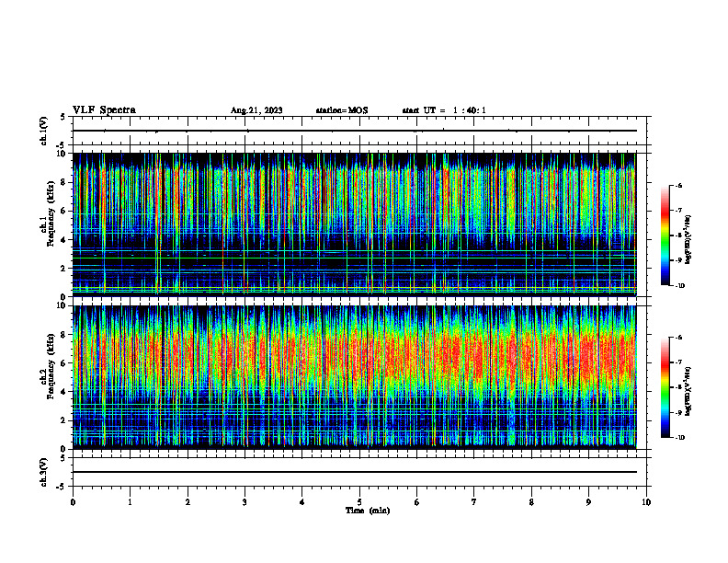
Task: Click the "-10" label on ch.2 color bar
Action: click(x=679, y=438)
